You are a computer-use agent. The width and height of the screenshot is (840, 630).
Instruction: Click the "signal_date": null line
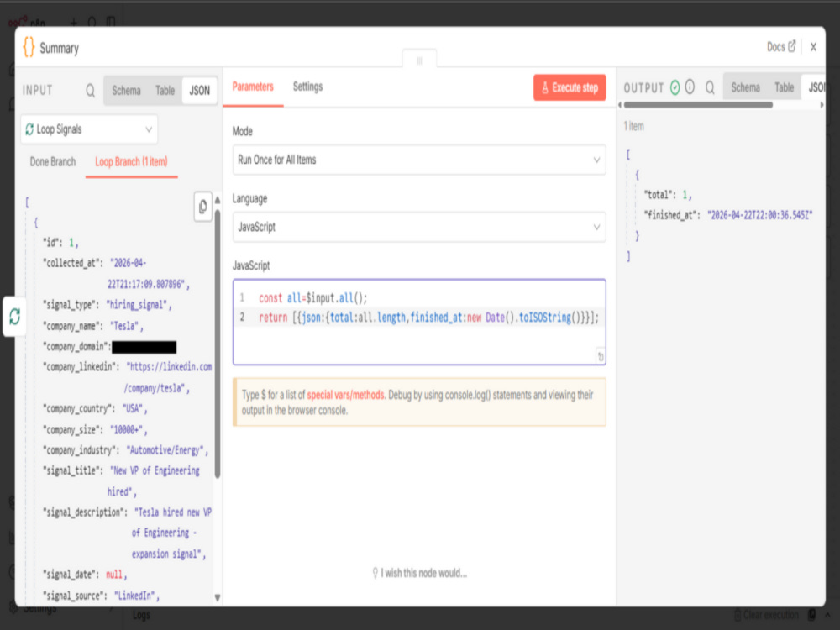click(x=85, y=575)
